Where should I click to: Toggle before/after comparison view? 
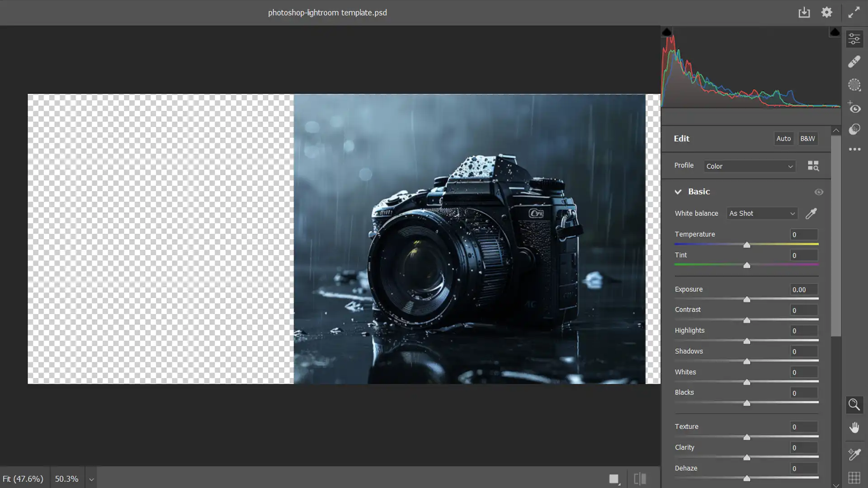(x=639, y=478)
